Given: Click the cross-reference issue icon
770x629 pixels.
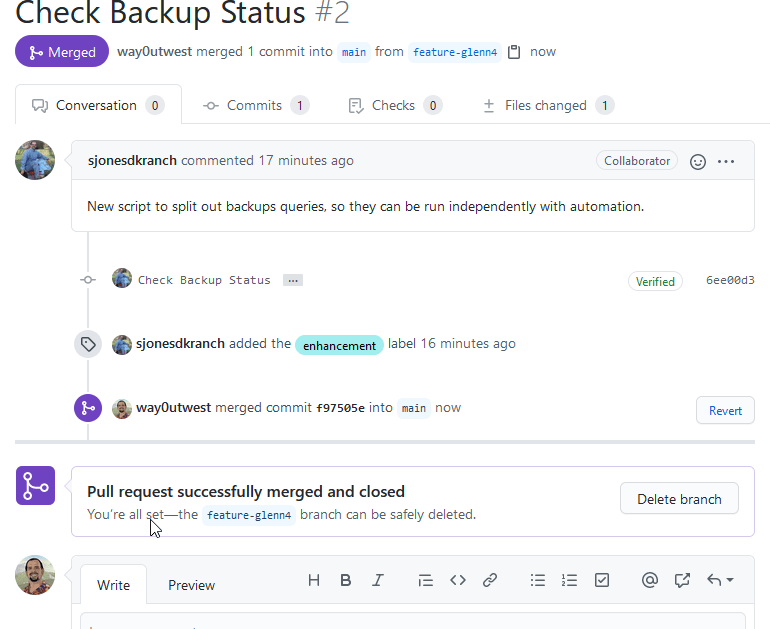Looking at the screenshot, I should (682, 580).
